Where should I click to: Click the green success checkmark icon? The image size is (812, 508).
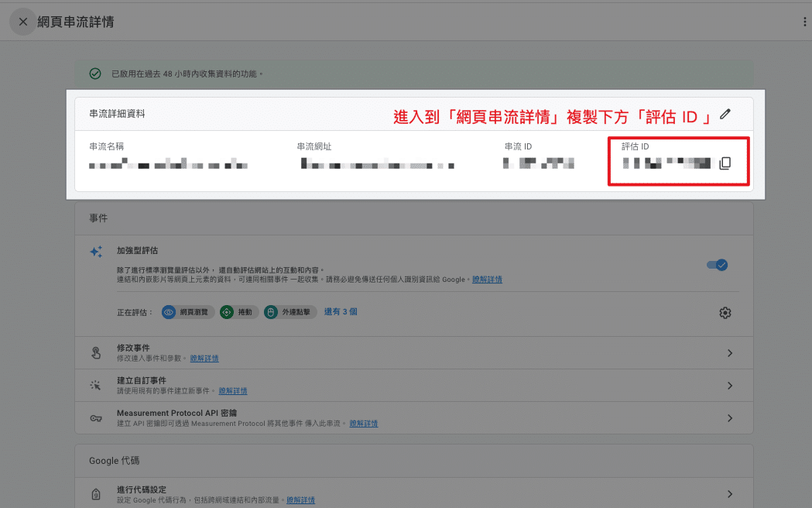(94, 74)
